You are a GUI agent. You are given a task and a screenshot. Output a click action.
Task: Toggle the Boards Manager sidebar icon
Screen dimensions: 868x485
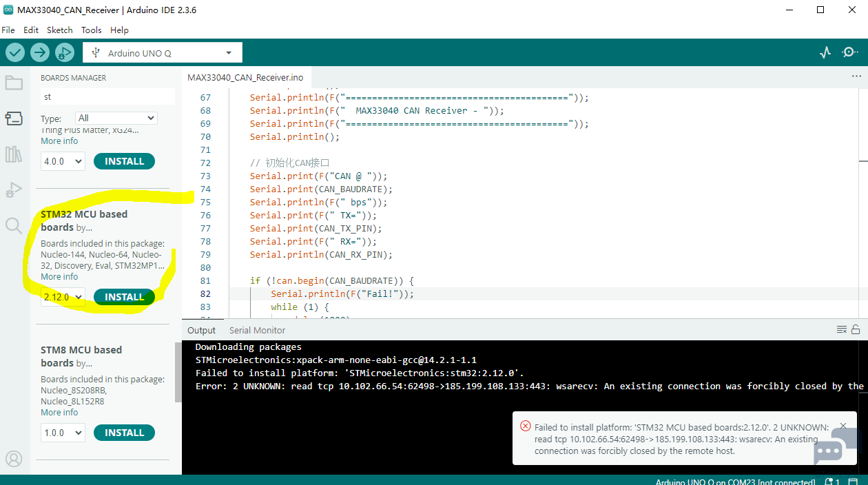click(14, 118)
